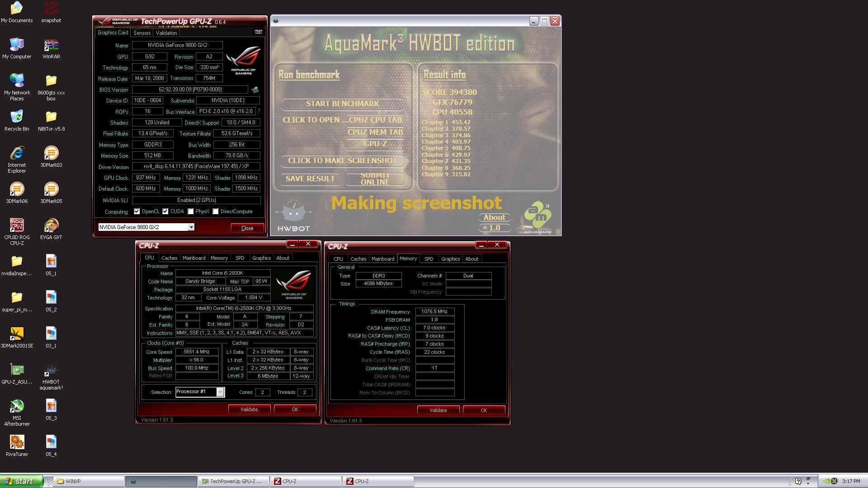Click CLICK TO MAKE SCREENSHOT button
This screenshot has width=868, height=488.
[x=343, y=160]
